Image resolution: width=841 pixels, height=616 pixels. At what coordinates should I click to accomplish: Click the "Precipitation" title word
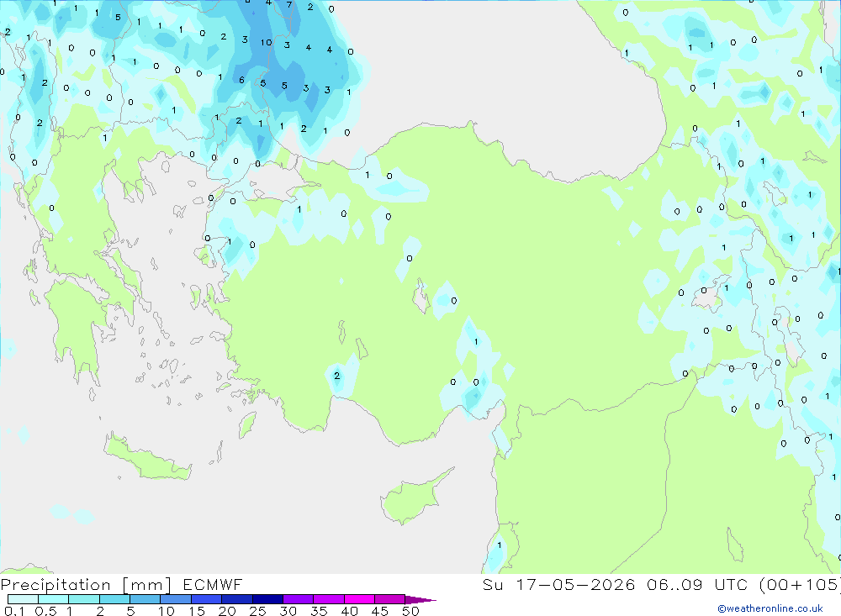[x=56, y=585]
